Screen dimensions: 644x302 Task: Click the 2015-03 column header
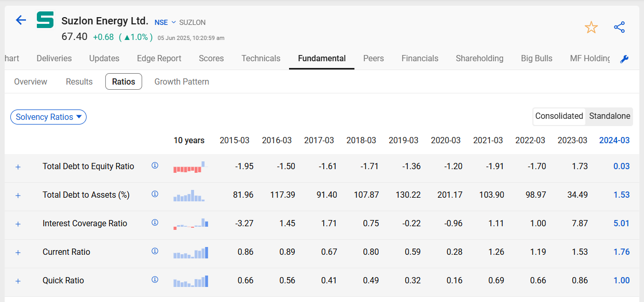tap(235, 141)
